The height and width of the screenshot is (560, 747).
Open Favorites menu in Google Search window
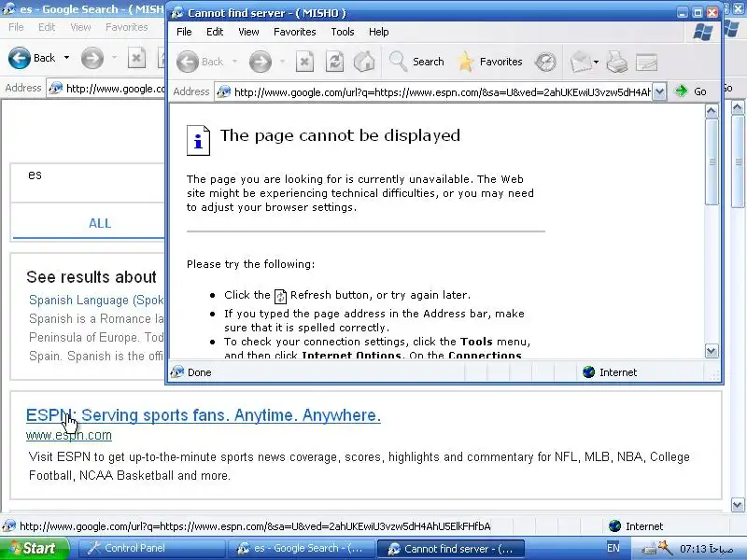pyautogui.click(x=127, y=27)
